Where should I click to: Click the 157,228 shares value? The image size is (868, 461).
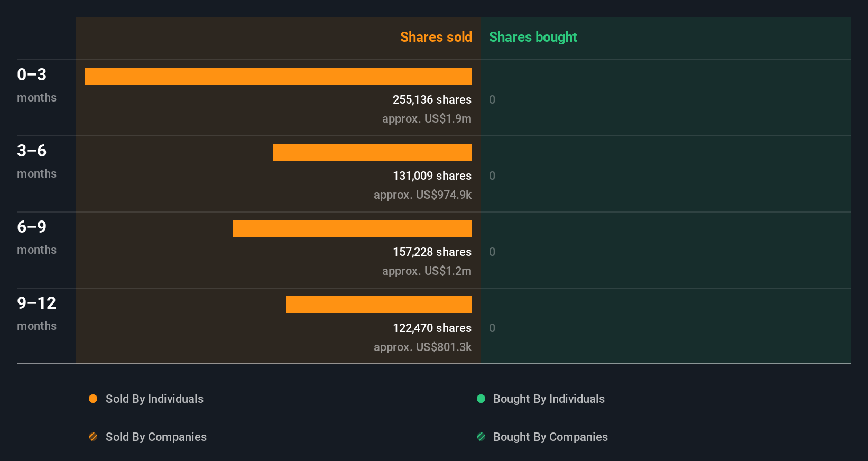pos(432,252)
